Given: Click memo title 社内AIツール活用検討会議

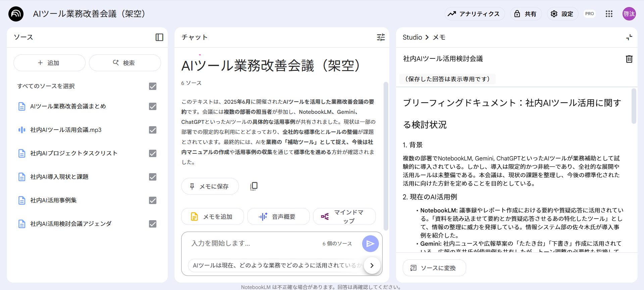Looking at the screenshot, I should (x=443, y=59).
